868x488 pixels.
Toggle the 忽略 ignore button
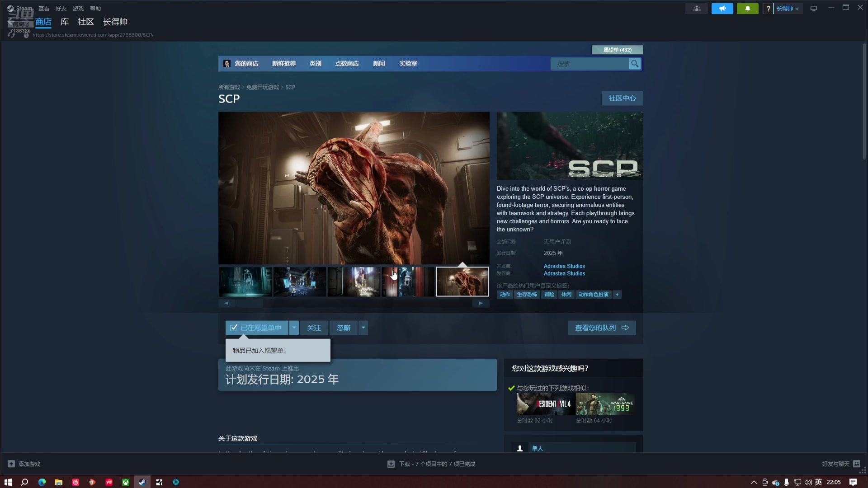[344, 328]
